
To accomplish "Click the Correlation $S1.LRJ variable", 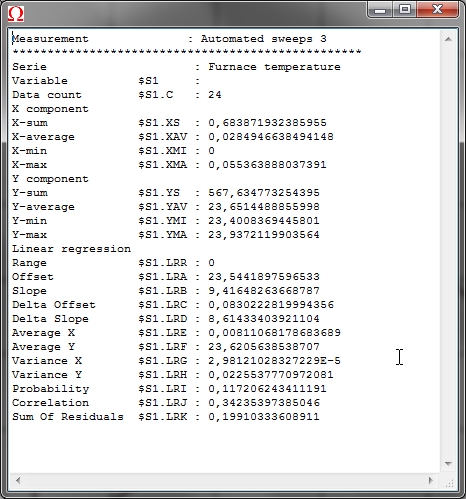I will click(x=163, y=403).
